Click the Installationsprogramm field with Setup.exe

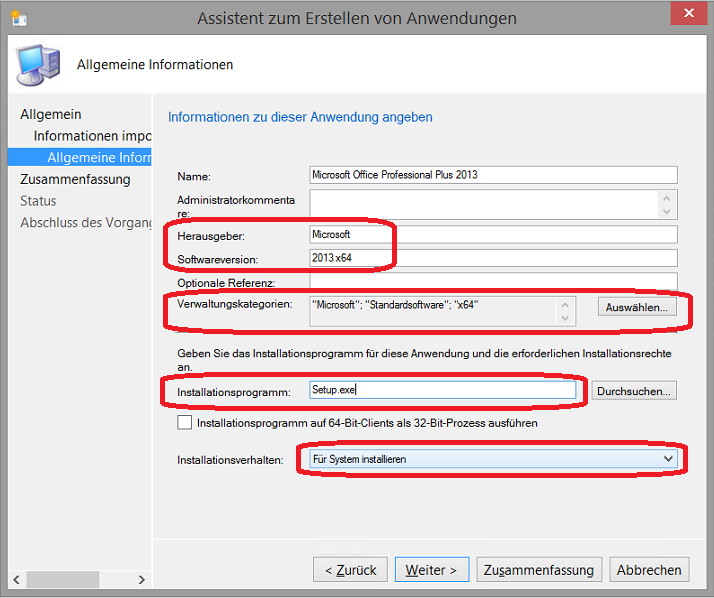pos(443,390)
